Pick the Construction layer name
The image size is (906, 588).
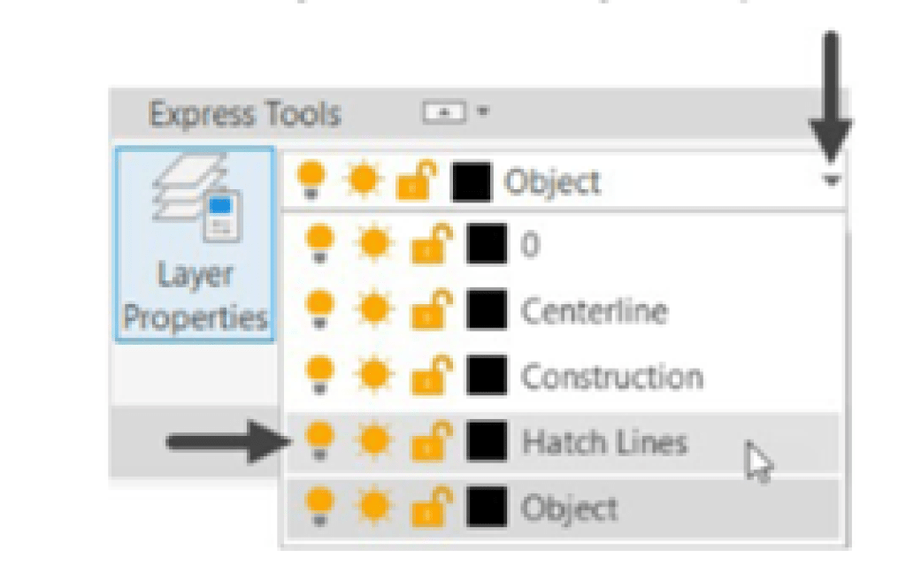pos(611,377)
